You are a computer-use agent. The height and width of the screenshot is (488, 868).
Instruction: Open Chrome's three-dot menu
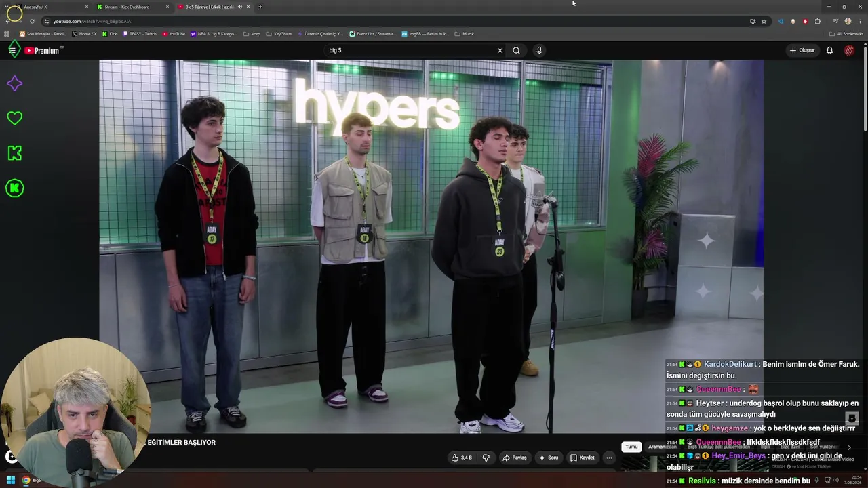coord(859,21)
